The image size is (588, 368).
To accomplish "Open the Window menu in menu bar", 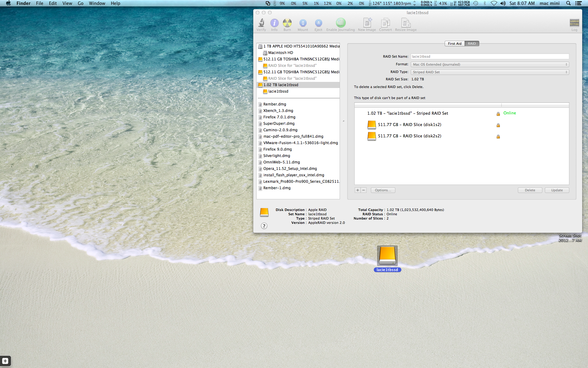I will 97,3.
